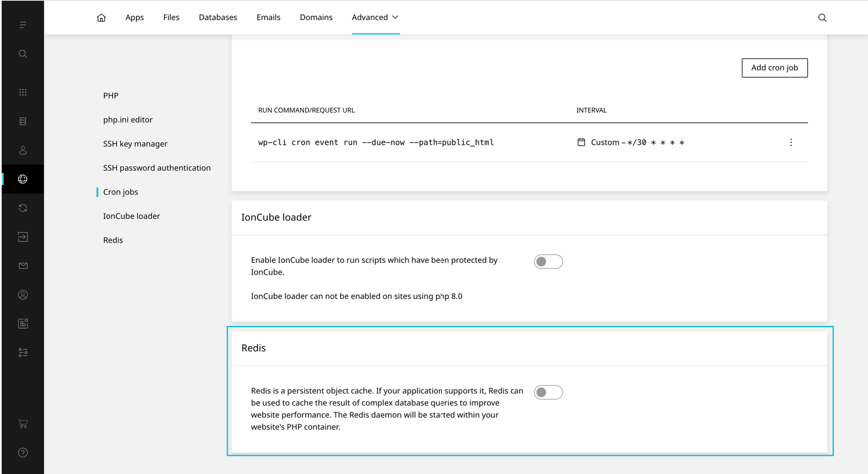Switch to the Databases tab
868x474 pixels.
(218, 18)
